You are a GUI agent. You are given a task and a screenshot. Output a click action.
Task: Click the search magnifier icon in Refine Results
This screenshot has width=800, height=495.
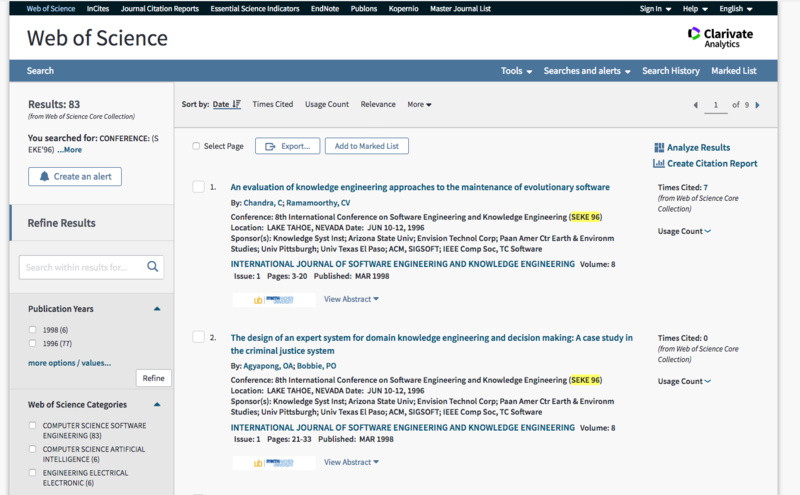[153, 267]
